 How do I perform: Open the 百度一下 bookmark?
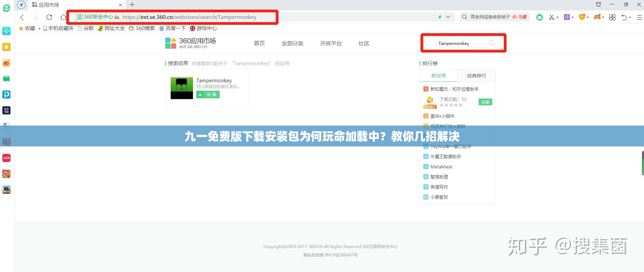click(x=173, y=28)
